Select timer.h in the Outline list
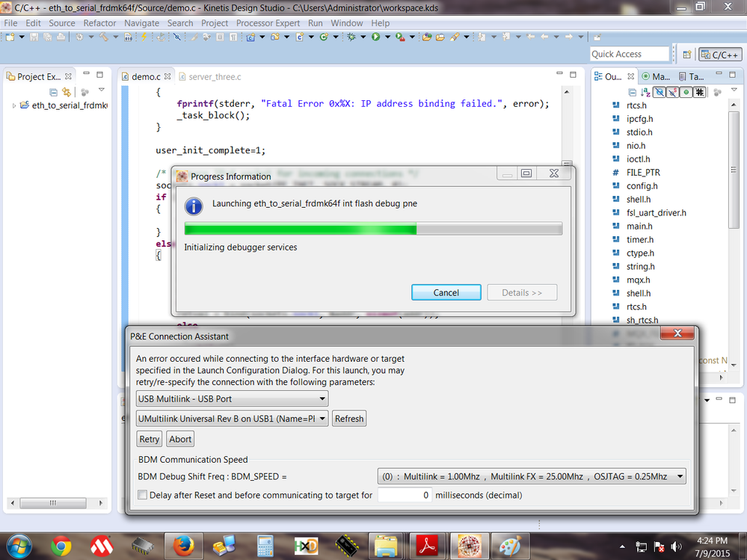Screen dimensions: 747x560 [x=639, y=239]
